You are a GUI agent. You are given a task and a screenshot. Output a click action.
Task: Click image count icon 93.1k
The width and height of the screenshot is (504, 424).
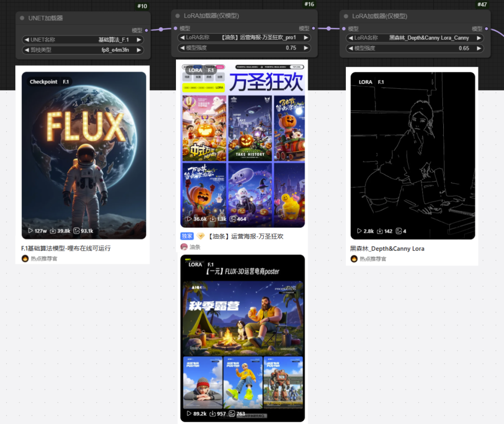tap(77, 231)
